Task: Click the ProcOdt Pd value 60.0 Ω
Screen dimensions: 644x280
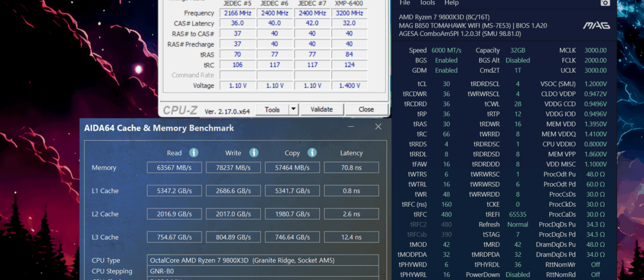Action: 595,184
